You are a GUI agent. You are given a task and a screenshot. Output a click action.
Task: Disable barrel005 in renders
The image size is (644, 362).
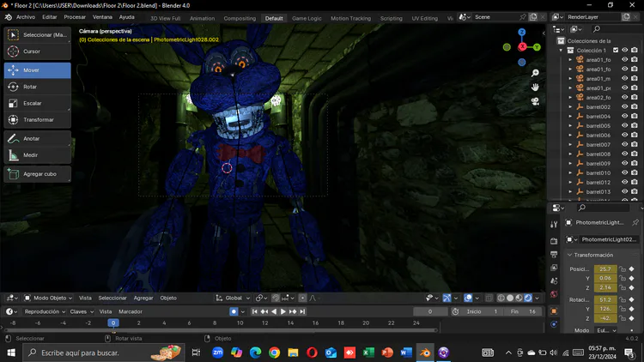point(635,125)
